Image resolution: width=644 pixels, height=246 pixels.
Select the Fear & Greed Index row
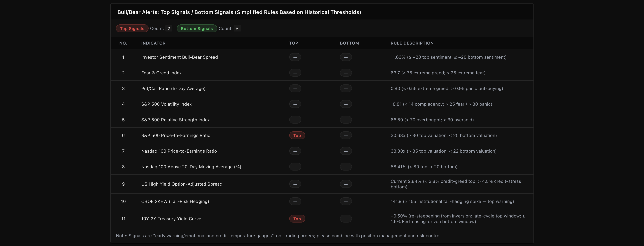click(322, 73)
